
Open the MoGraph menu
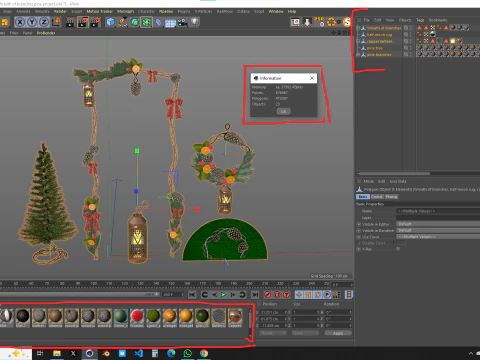pos(125,11)
